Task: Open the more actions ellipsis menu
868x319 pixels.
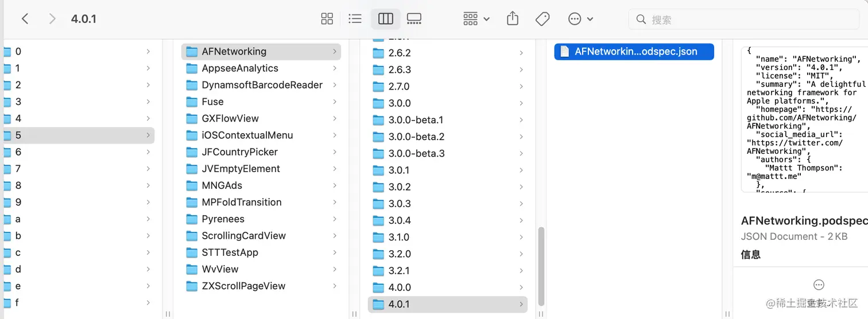Action: 580,19
